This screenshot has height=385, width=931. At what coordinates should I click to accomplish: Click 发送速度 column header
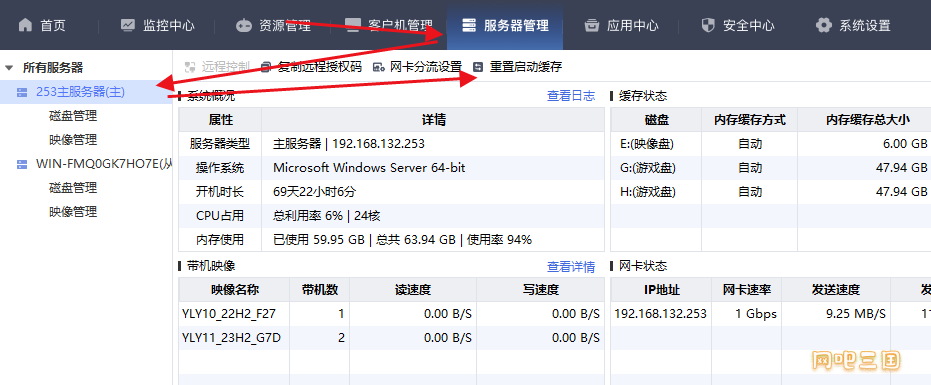click(x=835, y=290)
